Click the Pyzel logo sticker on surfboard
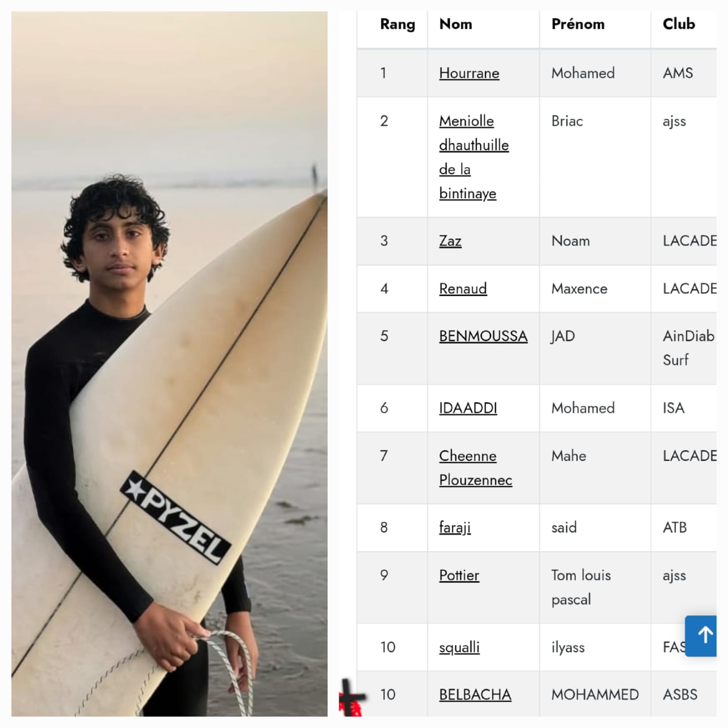 pos(175,517)
